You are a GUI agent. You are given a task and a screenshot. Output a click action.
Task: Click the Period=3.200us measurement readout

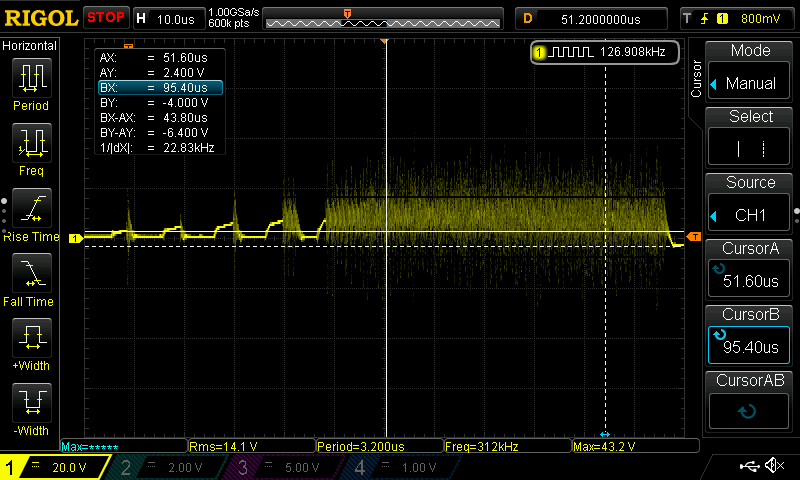click(x=380, y=446)
